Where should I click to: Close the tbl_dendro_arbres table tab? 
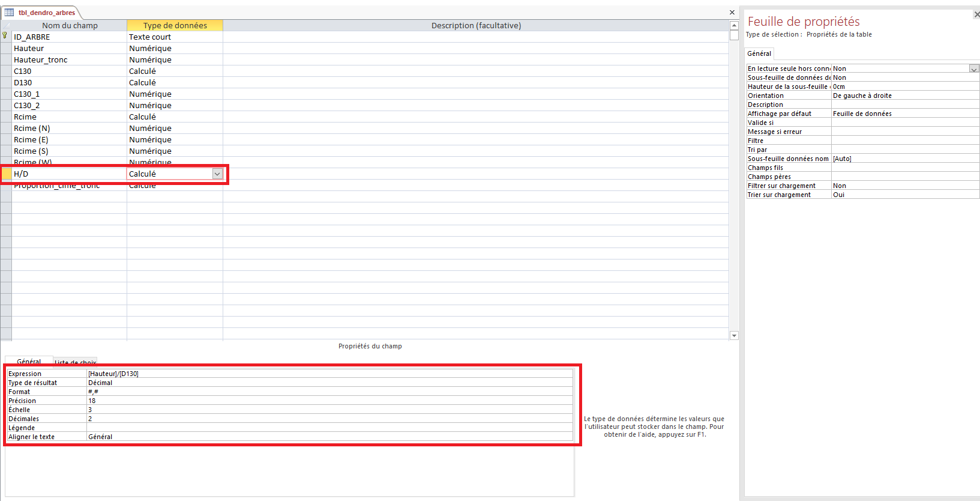click(x=732, y=13)
